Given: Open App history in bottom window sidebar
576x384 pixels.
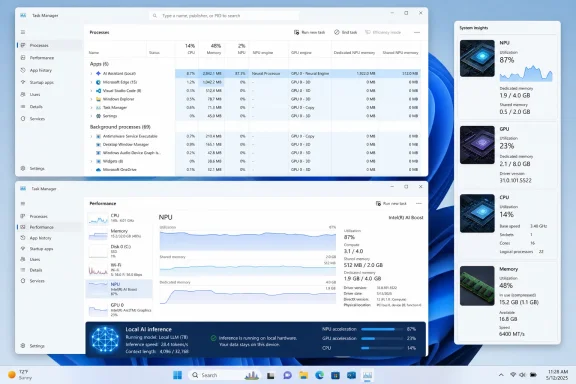Looking at the screenshot, I should (x=49, y=238).
